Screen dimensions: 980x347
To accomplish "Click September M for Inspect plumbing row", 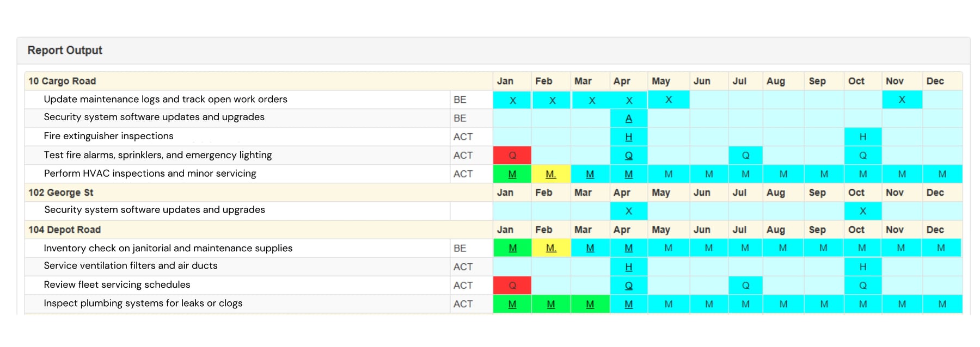I will tap(824, 304).
